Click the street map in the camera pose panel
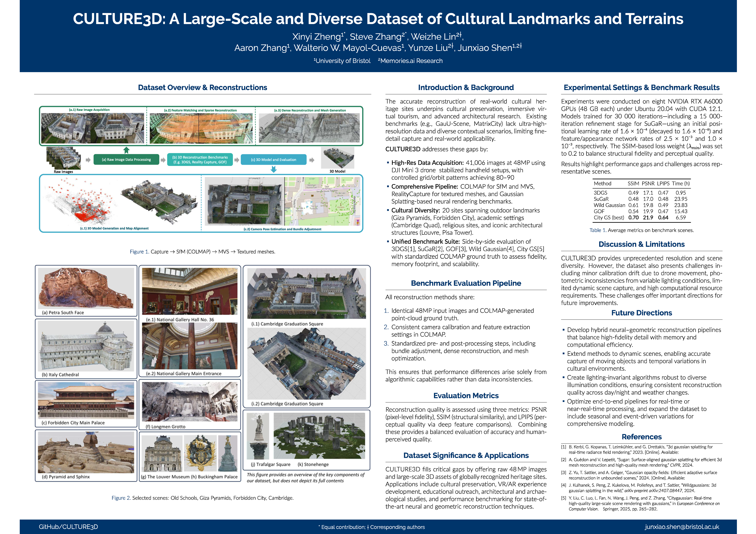Viewport: 756px width, 534px height. coord(322,201)
